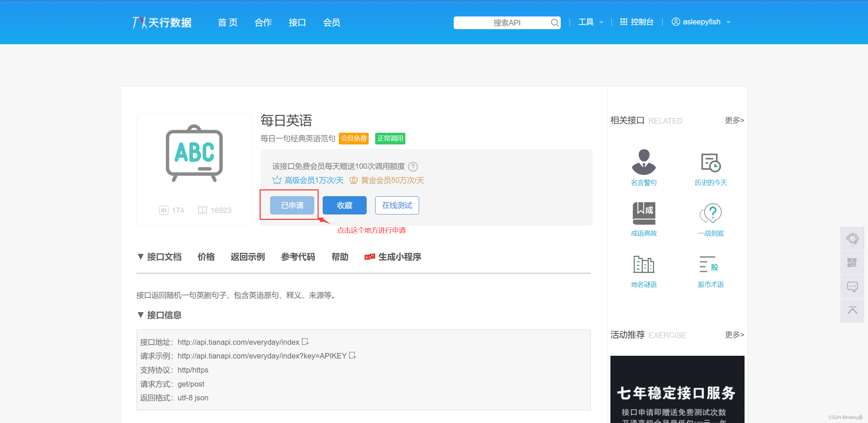Viewport: 868px width, 423px height.
Task: Open the 地名谜语 buildings icon
Action: point(643,264)
